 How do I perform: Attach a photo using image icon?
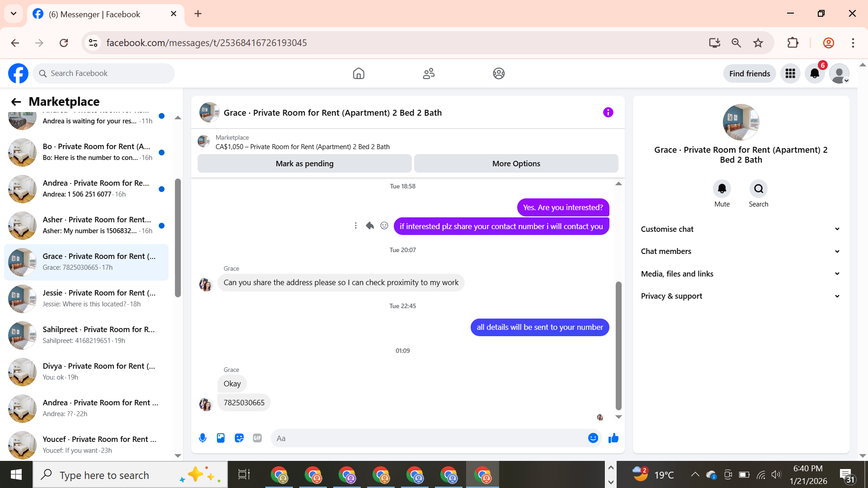(221, 438)
